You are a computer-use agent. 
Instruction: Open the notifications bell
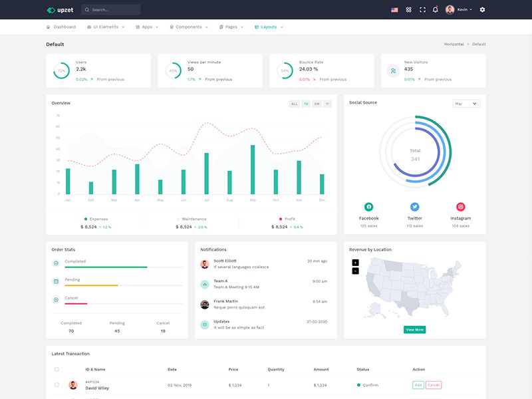coord(436,9)
